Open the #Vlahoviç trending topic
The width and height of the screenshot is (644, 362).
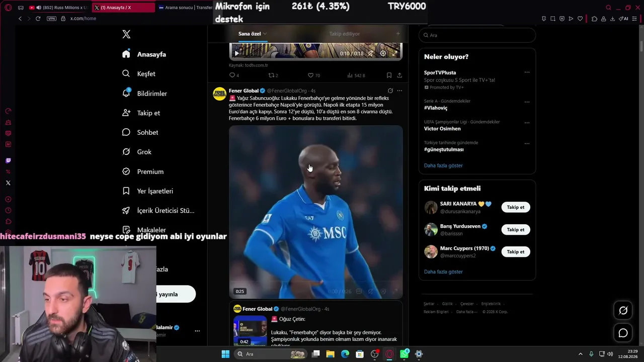pos(436,108)
